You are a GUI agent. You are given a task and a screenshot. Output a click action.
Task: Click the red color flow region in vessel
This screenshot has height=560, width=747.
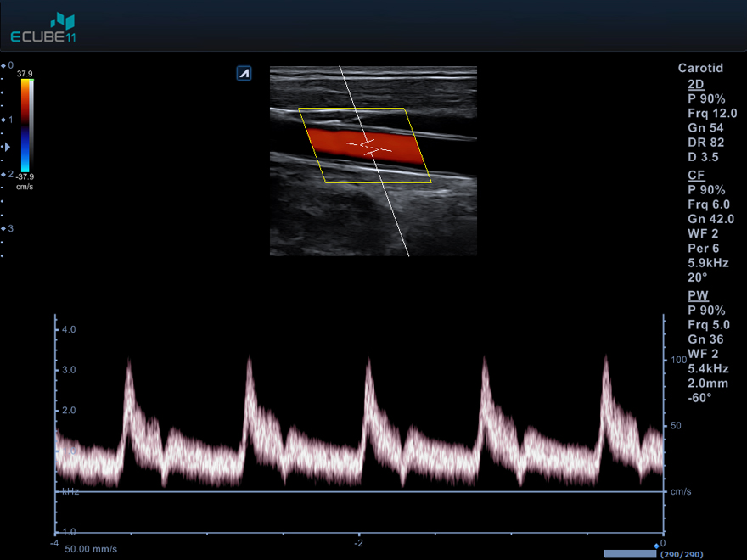pyautogui.click(x=340, y=143)
